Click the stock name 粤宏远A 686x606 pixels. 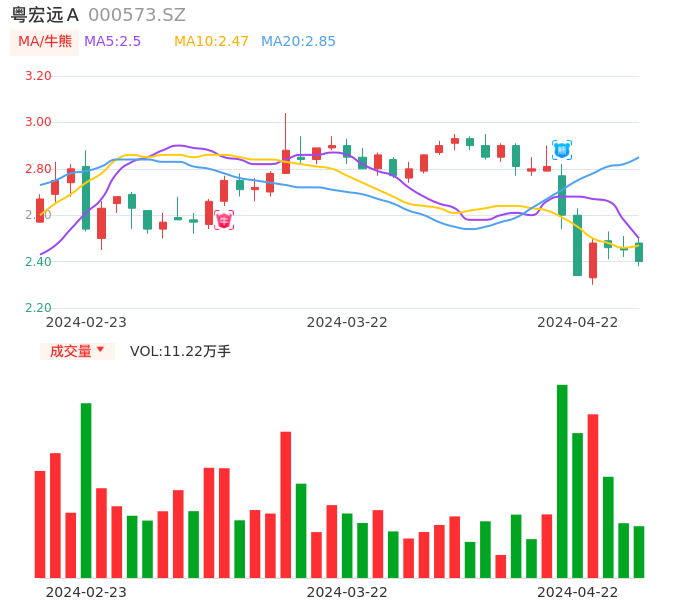[x=44, y=15]
